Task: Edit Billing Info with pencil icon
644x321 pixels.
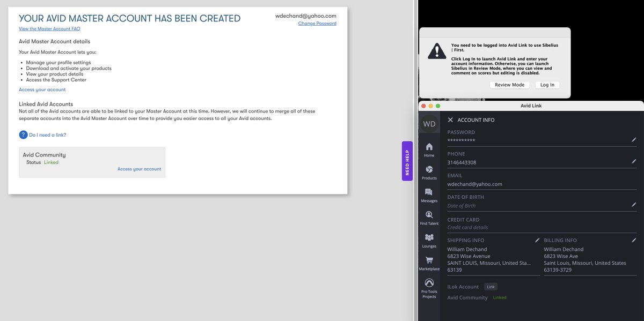Action: (634, 240)
